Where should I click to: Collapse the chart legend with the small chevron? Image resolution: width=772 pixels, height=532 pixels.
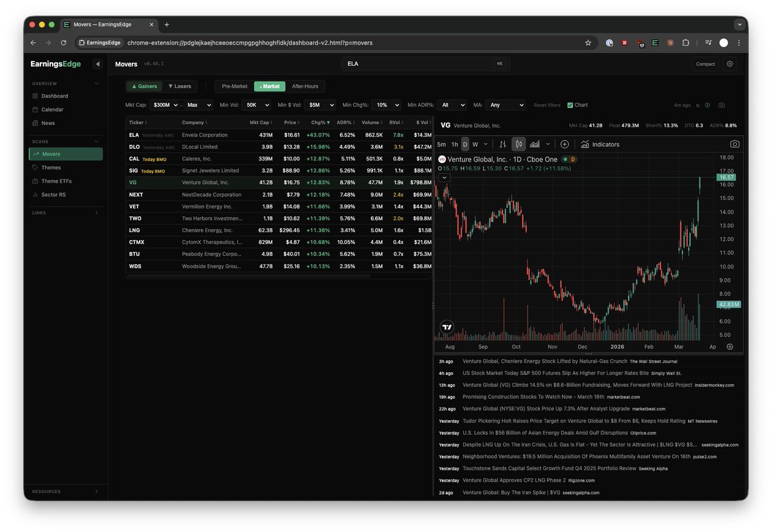(x=444, y=178)
